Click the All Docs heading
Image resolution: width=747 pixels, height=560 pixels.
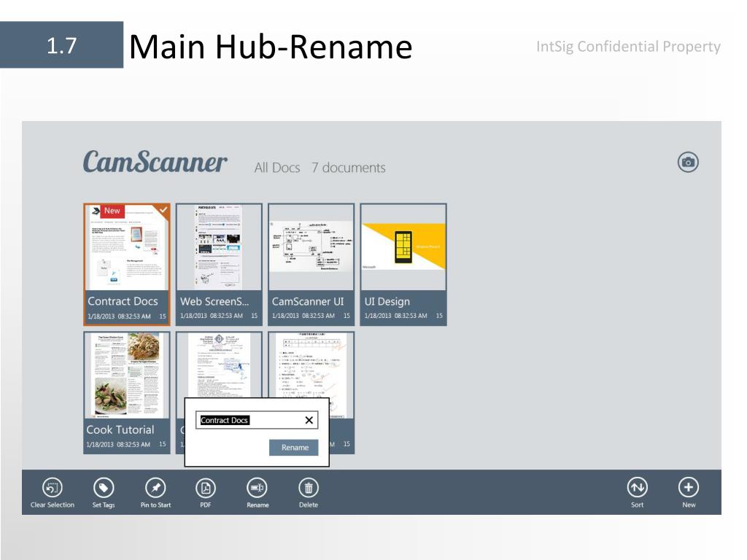pos(276,168)
